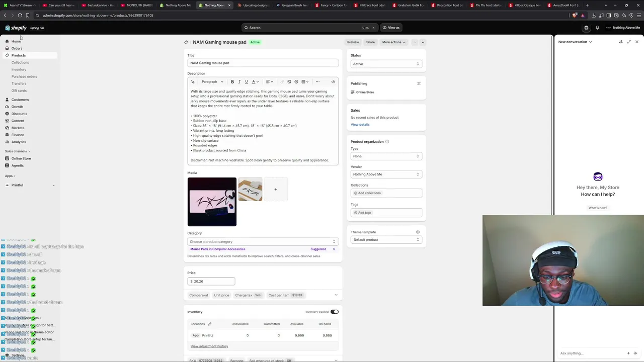Open the Vendor dropdown
The image size is (644, 362).
coord(386,174)
